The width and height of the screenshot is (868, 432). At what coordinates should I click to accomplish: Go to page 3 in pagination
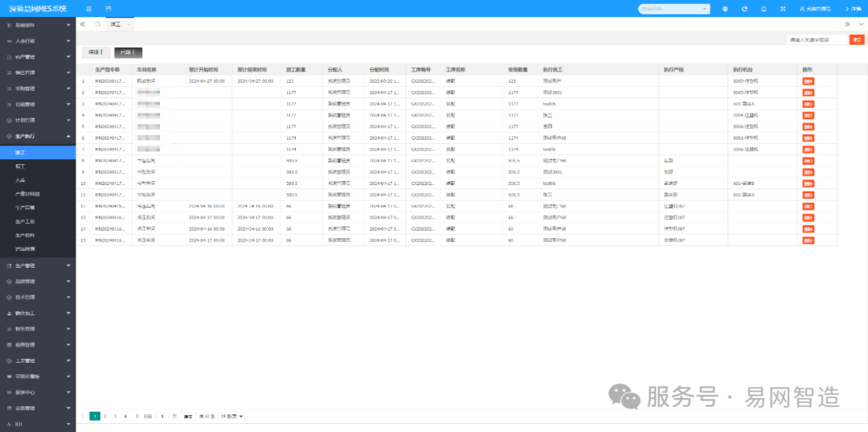click(115, 416)
